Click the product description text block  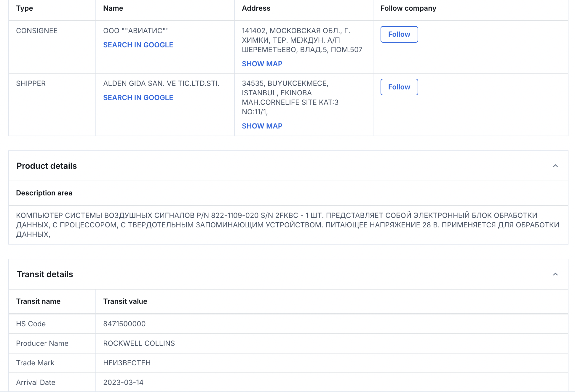[x=287, y=225]
